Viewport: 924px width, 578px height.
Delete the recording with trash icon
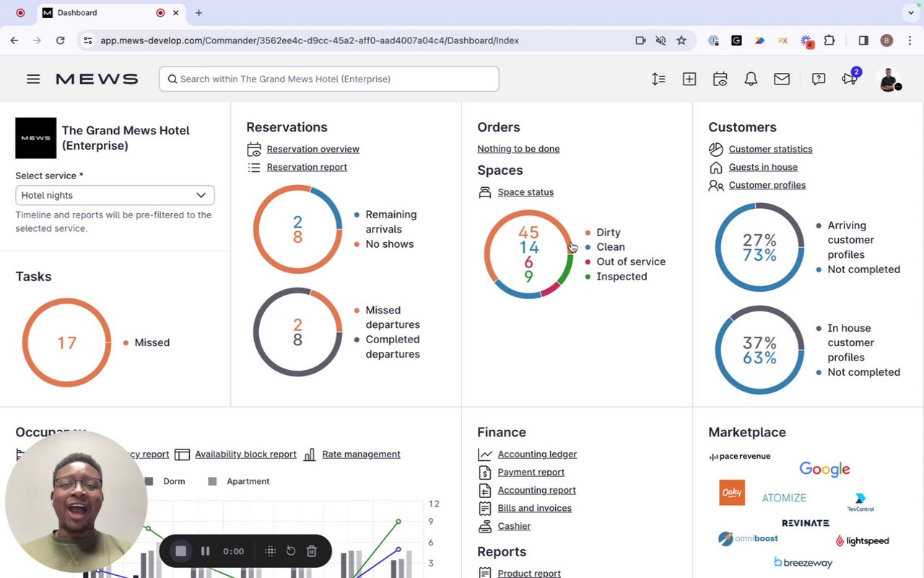312,551
